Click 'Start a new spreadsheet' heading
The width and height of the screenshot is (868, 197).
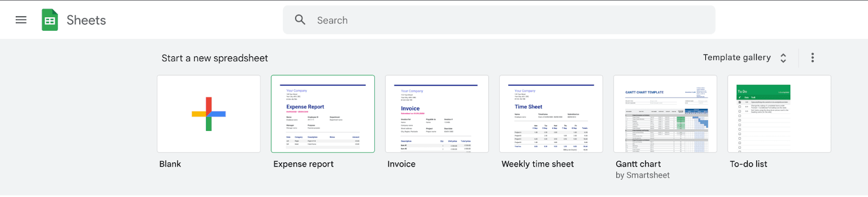pyautogui.click(x=215, y=58)
